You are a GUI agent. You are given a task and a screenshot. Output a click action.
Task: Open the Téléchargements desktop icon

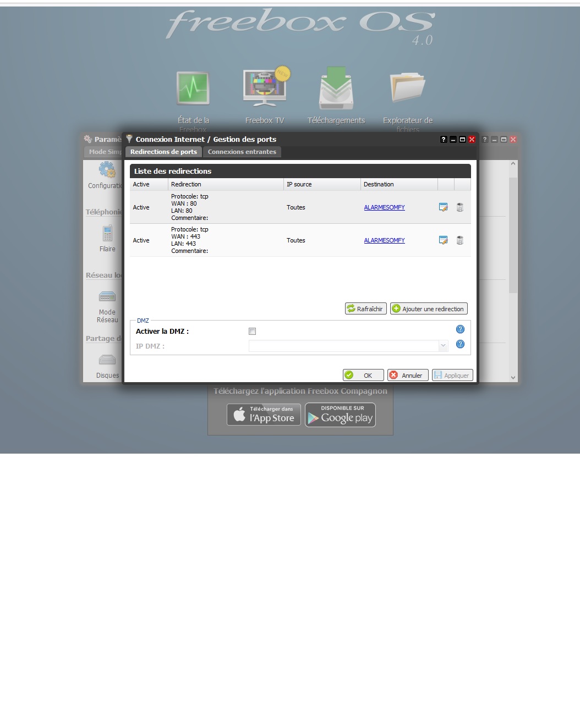coord(336,88)
